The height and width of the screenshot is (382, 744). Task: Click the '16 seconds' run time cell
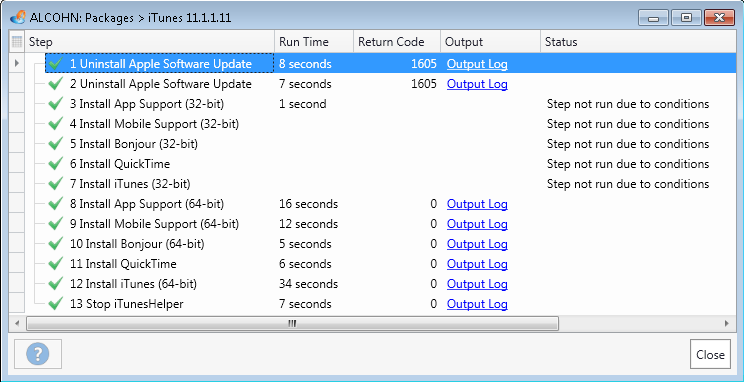(x=308, y=204)
